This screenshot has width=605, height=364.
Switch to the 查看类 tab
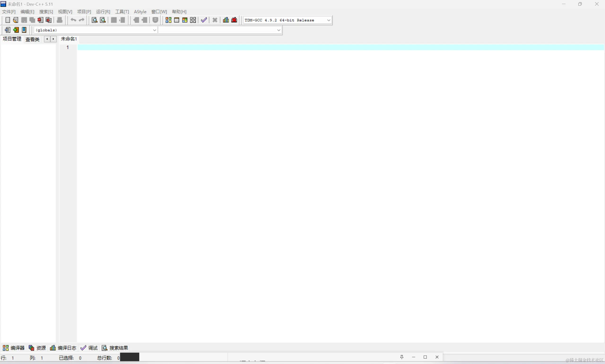[32, 39]
